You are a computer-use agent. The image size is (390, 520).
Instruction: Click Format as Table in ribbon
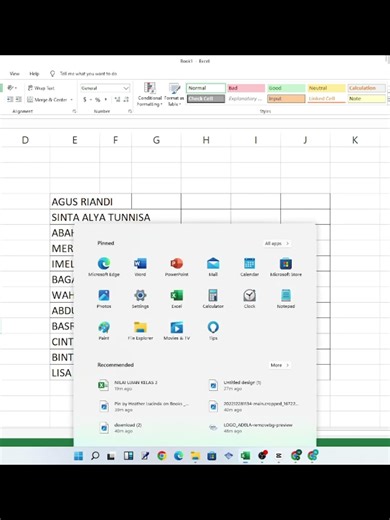(174, 94)
